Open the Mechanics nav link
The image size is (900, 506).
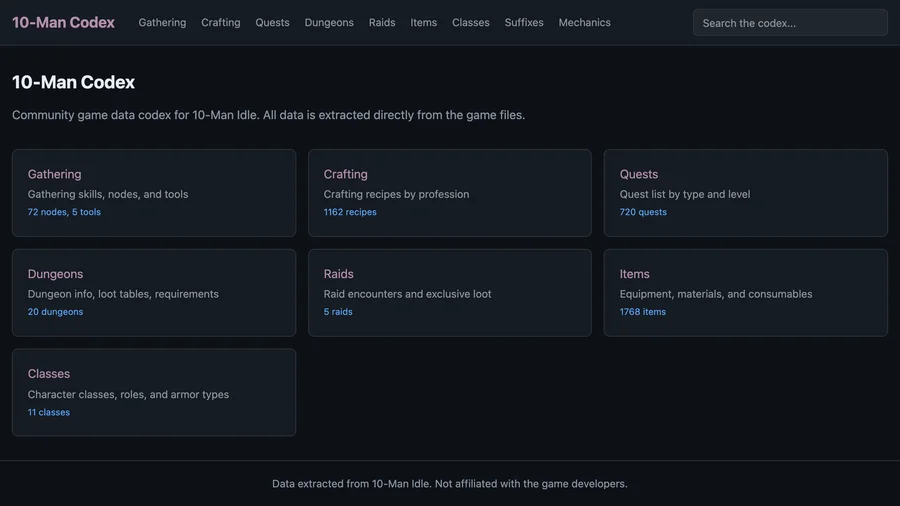pyautogui.click(x=584, y=22)
